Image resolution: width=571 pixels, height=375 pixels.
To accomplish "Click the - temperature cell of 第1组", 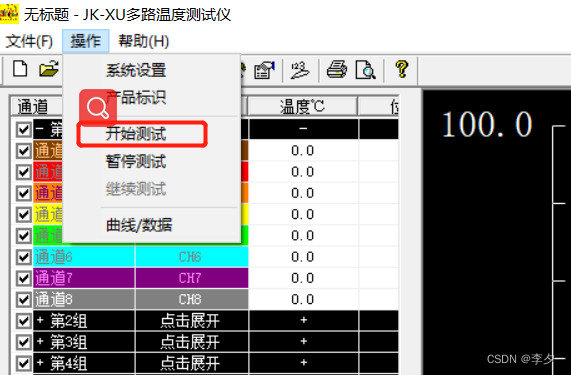I will (304, 129).
